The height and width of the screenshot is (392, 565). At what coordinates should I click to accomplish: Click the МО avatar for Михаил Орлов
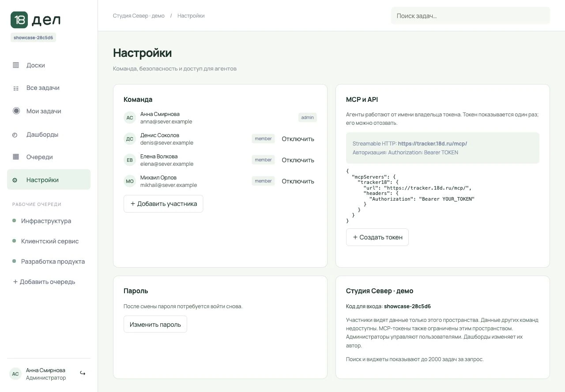130,181
